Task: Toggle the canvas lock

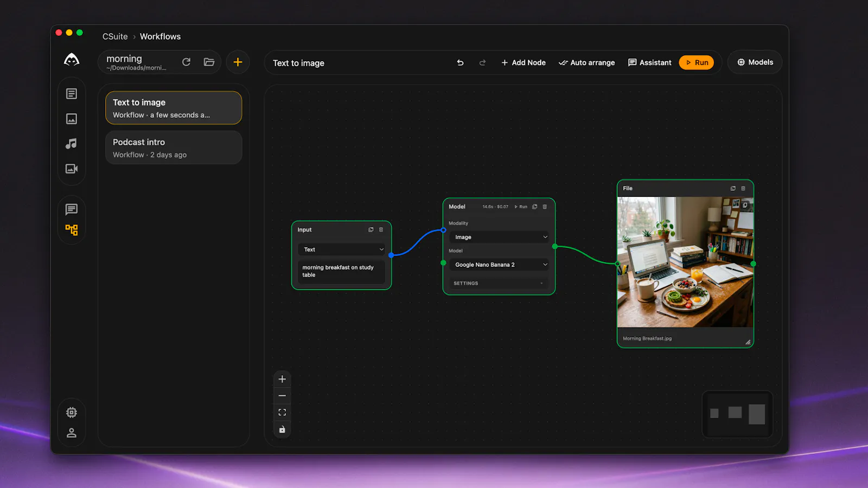Action: [x=282, y=429]
